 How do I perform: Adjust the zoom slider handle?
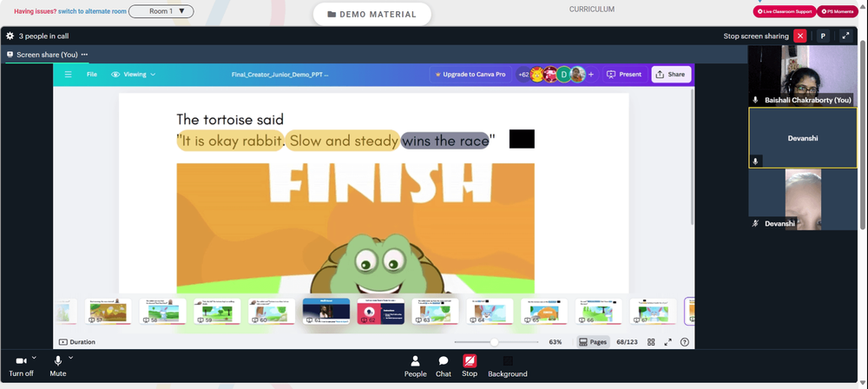coord(495,342)
